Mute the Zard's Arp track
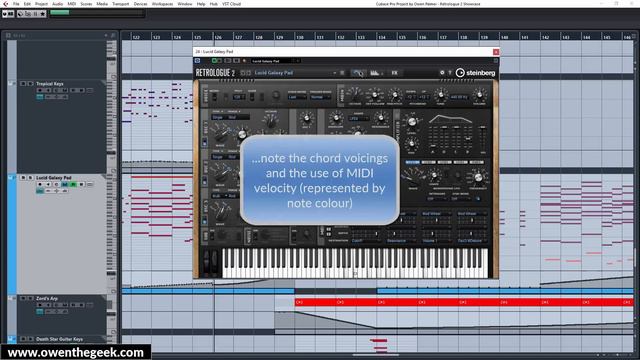This screenshot has height=360, width=640. (23, 298)
